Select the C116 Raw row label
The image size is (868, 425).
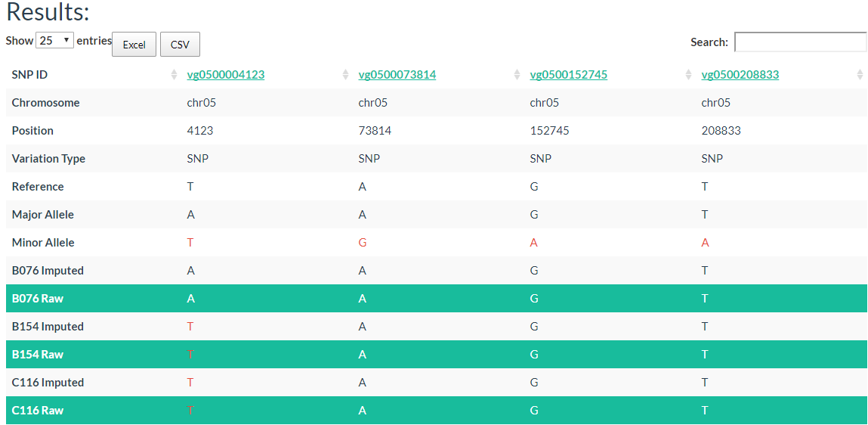pyautogui.click(x=38, y=410)
